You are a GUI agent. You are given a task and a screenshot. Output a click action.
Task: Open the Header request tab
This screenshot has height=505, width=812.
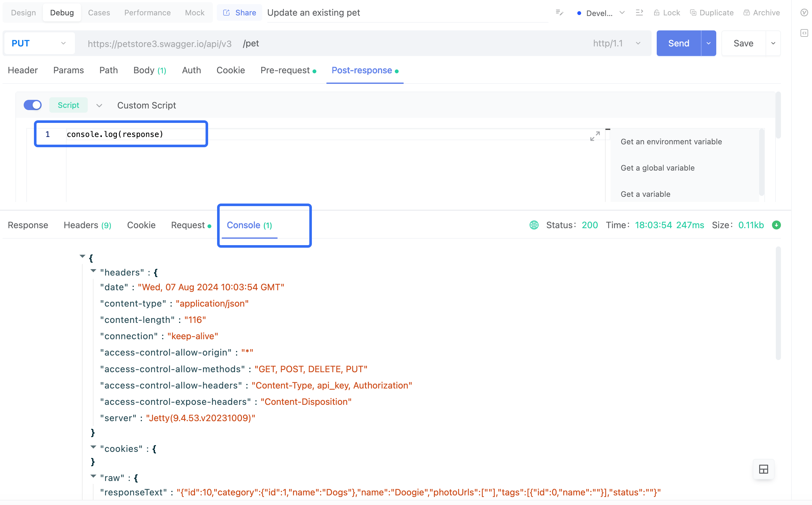(23, 70)
